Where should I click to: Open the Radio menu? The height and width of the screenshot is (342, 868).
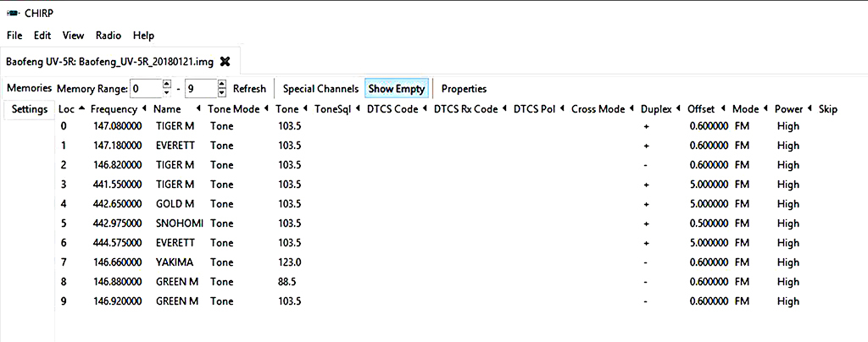click(108, 36)
